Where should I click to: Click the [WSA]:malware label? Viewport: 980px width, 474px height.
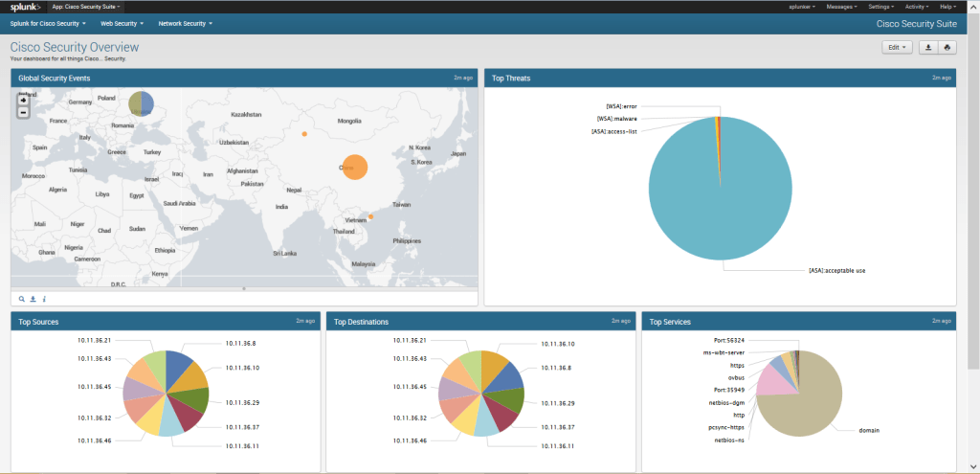coord(617,119)
